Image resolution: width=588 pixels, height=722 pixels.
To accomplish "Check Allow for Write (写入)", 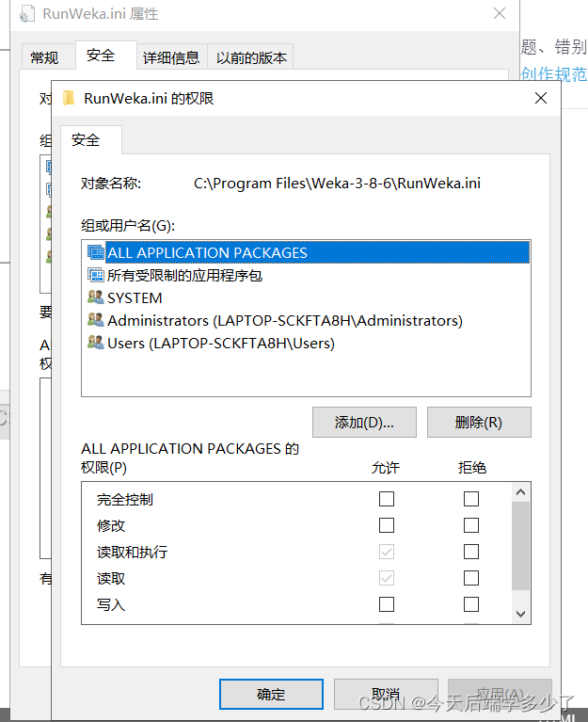I will coord(387,604).
